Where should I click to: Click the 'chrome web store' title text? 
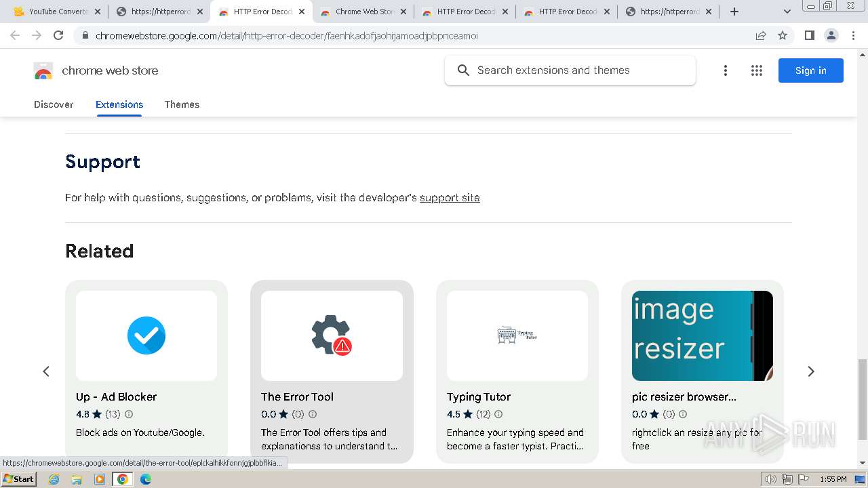click(110, 70)
